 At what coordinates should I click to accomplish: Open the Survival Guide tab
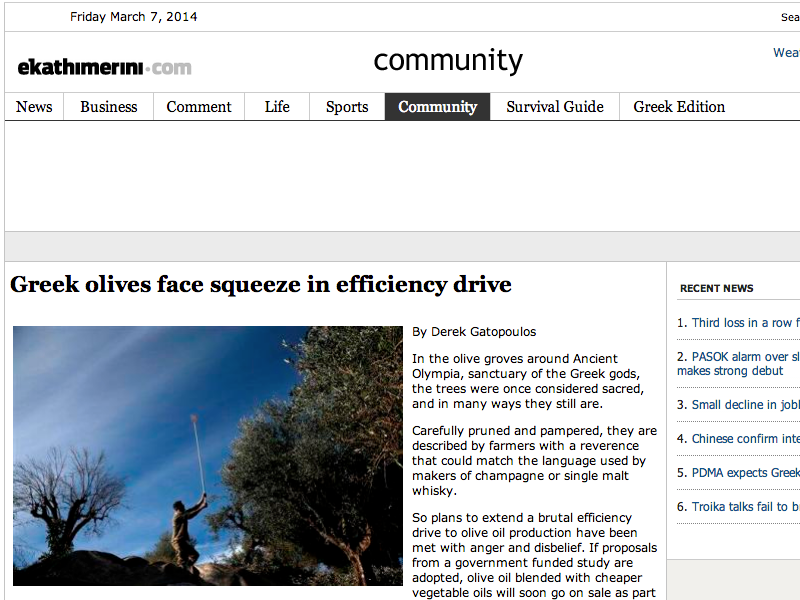[x=554, y=107]
